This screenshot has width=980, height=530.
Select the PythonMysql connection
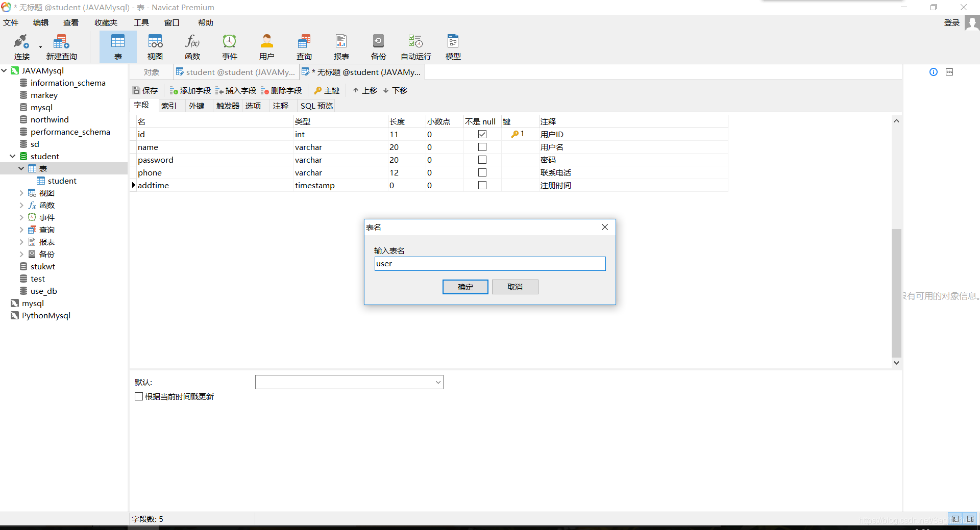[x=46, y=315]
